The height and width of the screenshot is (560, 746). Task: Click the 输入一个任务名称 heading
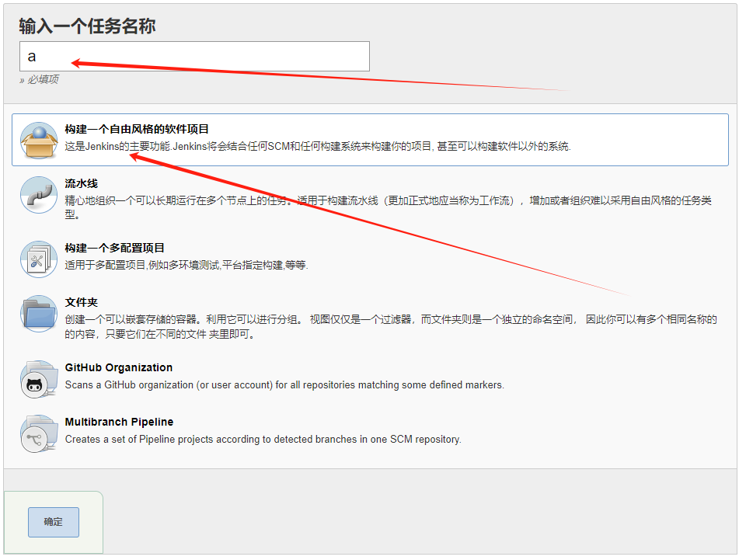point(87,26)
